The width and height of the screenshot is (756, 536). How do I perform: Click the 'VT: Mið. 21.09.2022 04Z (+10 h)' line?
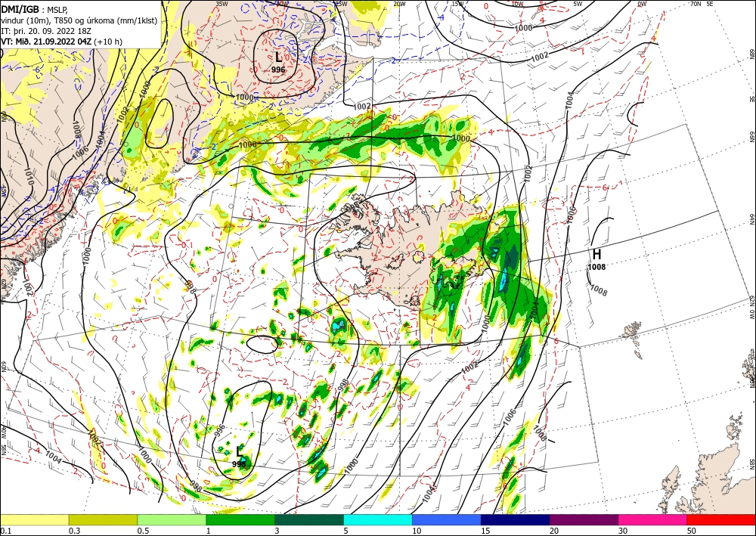pos(62,42)
